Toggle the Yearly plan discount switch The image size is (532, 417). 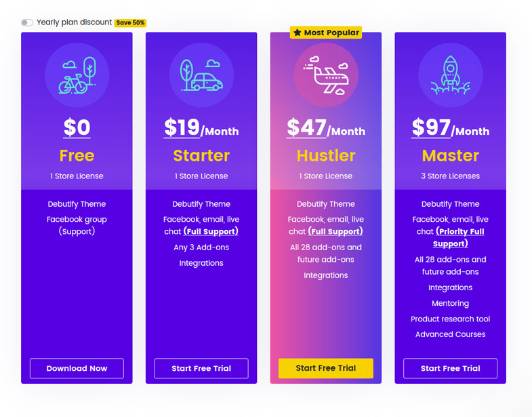26,22
